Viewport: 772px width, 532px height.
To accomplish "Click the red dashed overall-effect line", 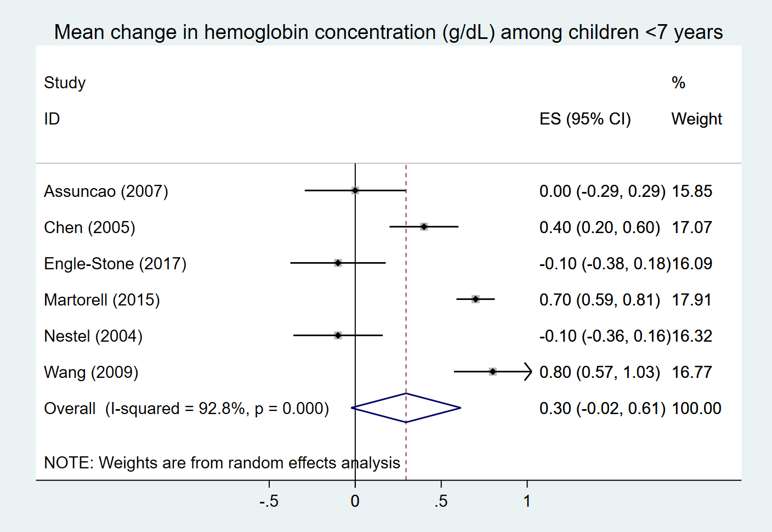I will pyautogui.click(x=406, y=322).
